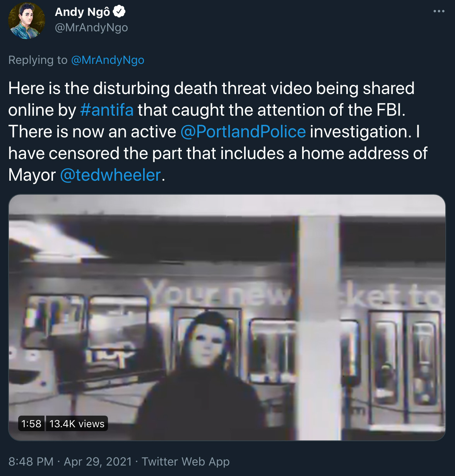The width and height of the screenshot is (455, 476).
Task: Open the three-dot more options menu
Action: pyautogui.click(x=439, y=11)
